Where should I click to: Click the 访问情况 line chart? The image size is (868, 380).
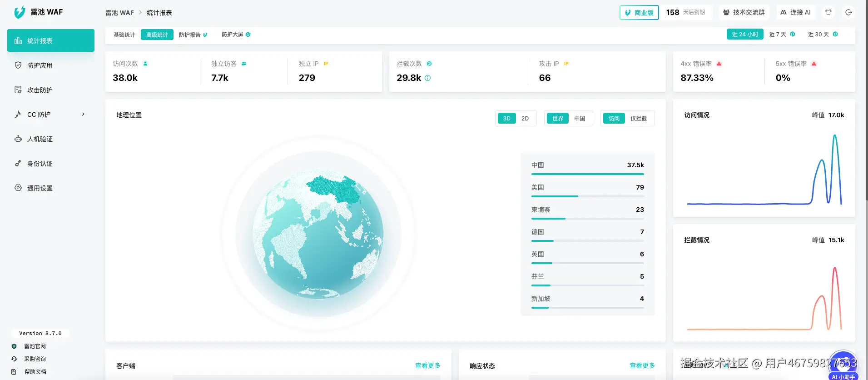click(x=764, y=169)
